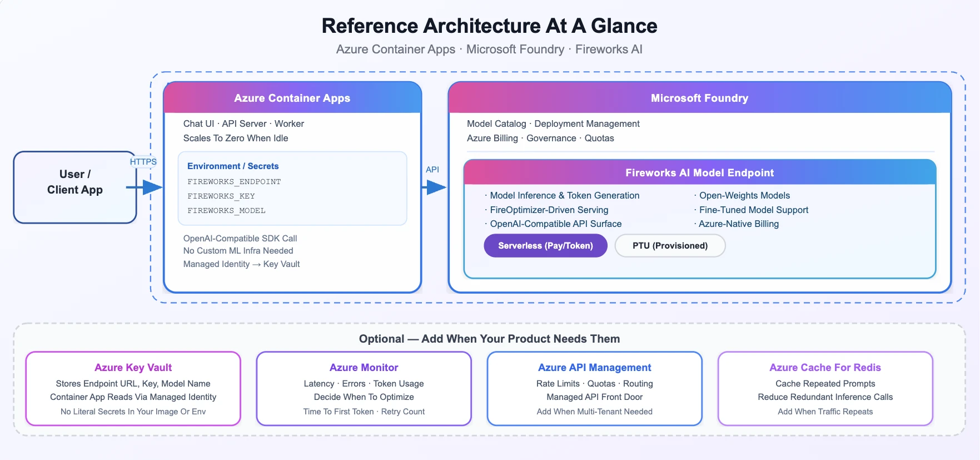Select the PTU (Provisioned) pill button
The height and width of the screenshot is (460, 980).
click(670, 246)
